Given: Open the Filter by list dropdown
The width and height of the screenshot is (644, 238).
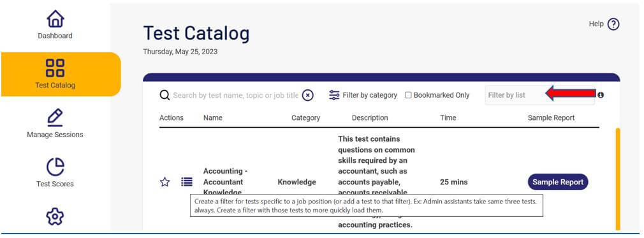Looking at the screenshot, I should pyautogui.click(x=539, y=95).
